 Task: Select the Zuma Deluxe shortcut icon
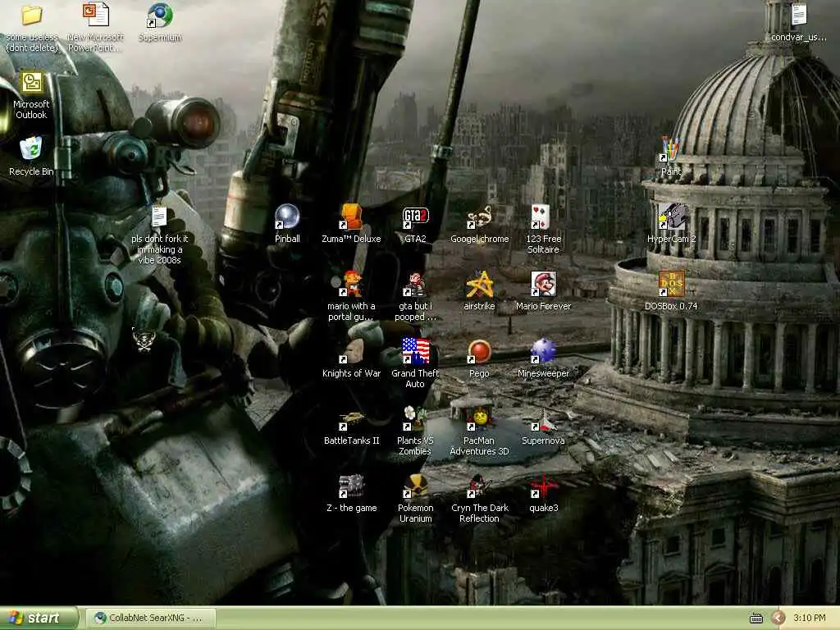[351, 217]
